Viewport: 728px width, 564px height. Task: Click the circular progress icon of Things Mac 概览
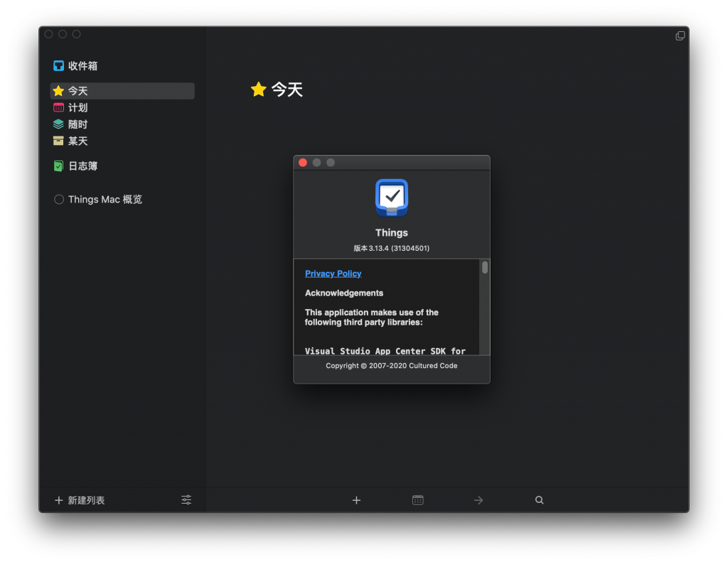(59, 200)
